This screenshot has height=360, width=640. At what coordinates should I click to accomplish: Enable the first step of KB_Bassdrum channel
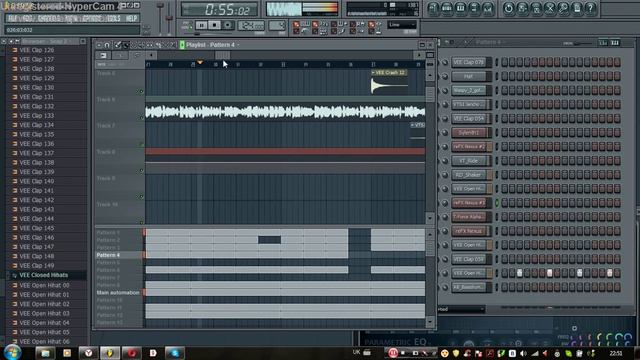pos(504,287)
